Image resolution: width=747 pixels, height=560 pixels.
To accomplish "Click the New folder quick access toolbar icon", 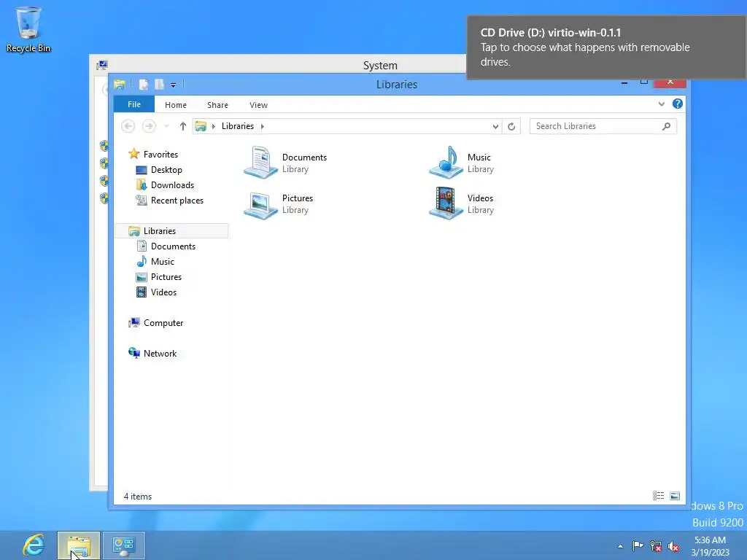I will pos(159,85).
